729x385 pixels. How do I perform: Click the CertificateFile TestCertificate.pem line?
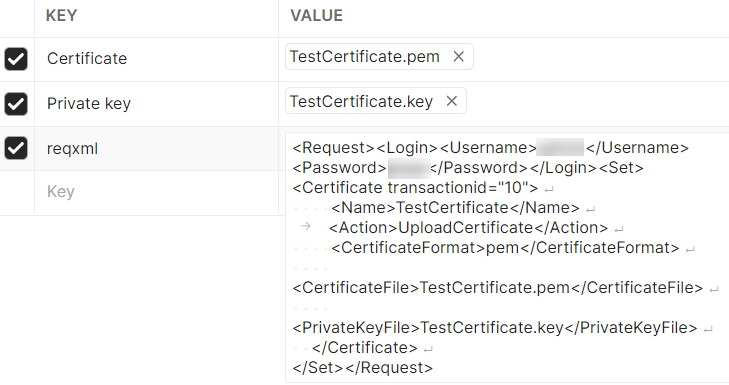point(497,288)
